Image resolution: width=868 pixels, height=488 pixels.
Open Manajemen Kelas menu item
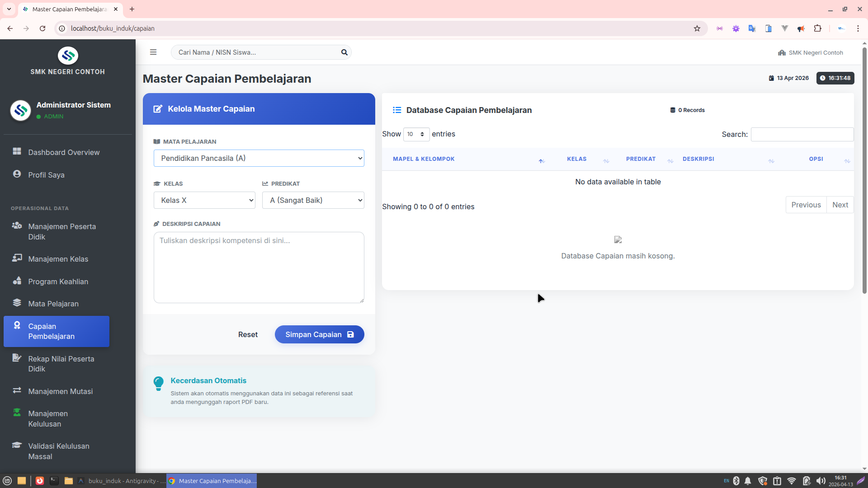tap(58, 259)
